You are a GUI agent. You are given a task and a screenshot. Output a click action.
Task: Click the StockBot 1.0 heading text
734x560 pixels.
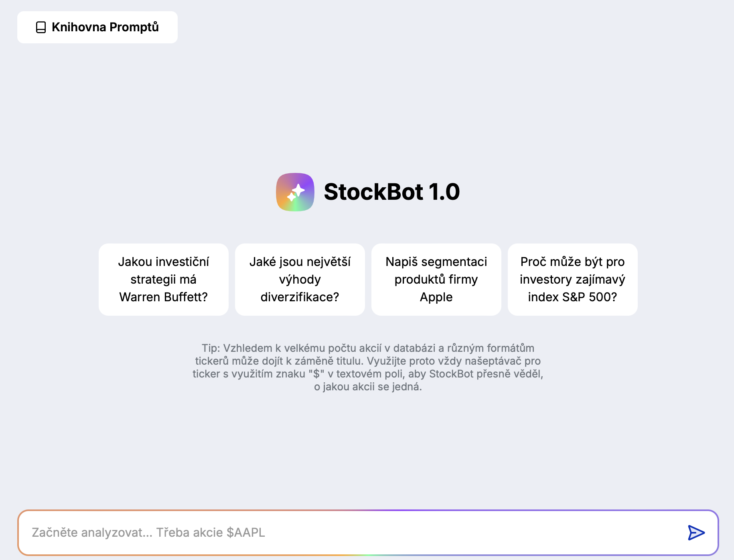click(392, 192)
